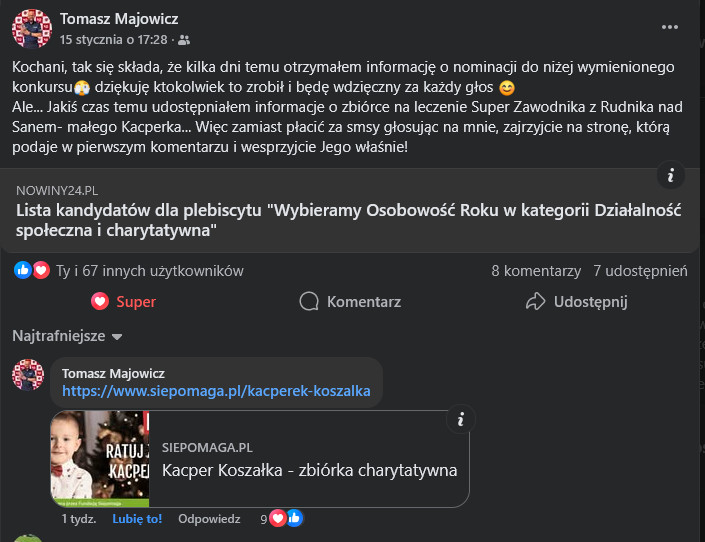Screen dimensions: 705x542
Task: Toggle the Super reaction on the post
Action: [x=124, y=301]
